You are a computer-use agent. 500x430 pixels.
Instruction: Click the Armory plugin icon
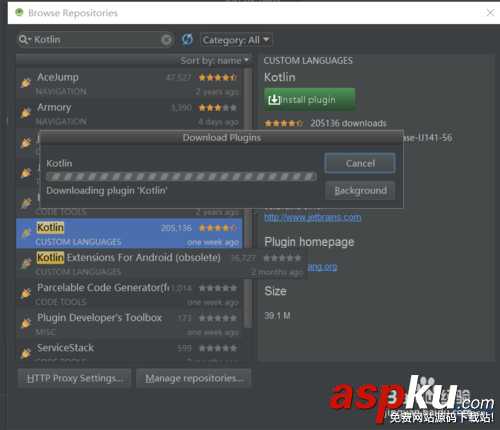pyautogui.click(x=26, y=113)
